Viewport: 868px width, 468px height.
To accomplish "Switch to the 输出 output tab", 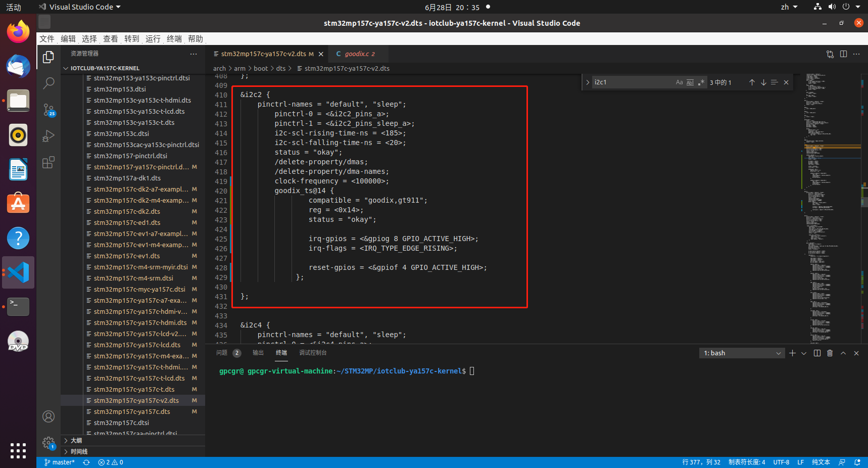I will pyautogui.click(x=258, y=353).
